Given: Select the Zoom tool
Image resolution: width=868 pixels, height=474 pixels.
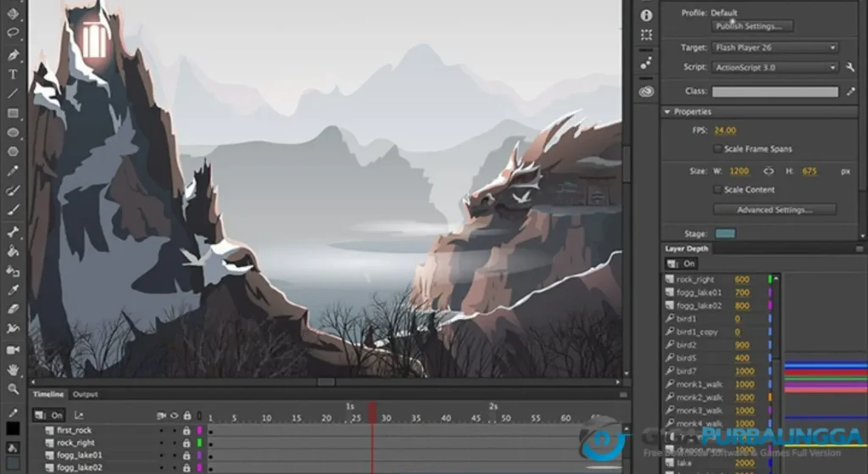Looking at the screenshot, I should (12, 388).
